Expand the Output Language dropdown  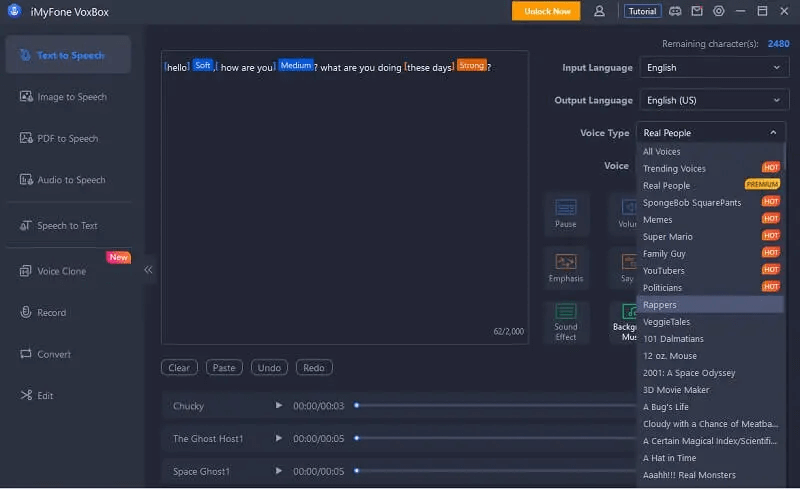tap(714, 100)
